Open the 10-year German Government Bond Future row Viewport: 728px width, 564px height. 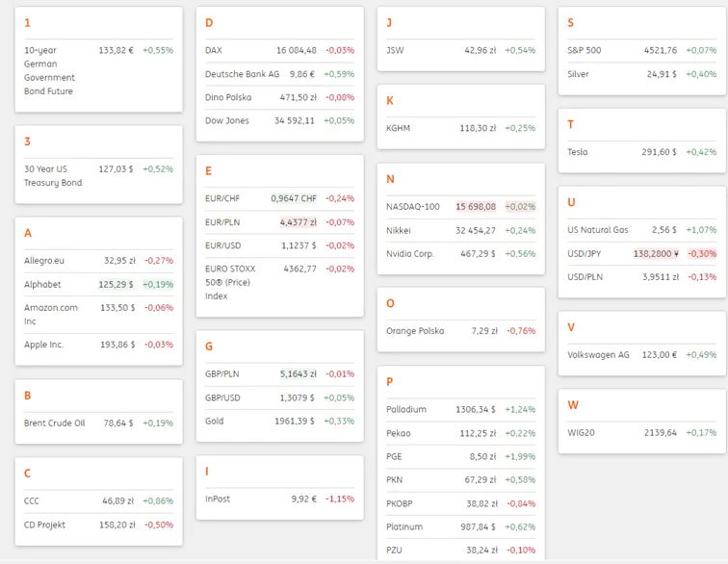click(98, 70)
